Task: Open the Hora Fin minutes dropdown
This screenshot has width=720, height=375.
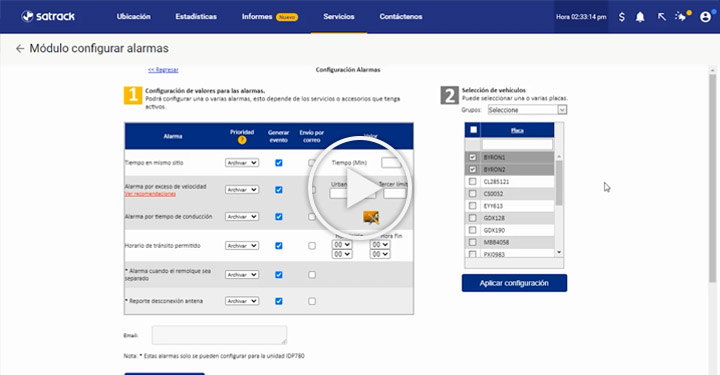Action: tap(380, 254)
